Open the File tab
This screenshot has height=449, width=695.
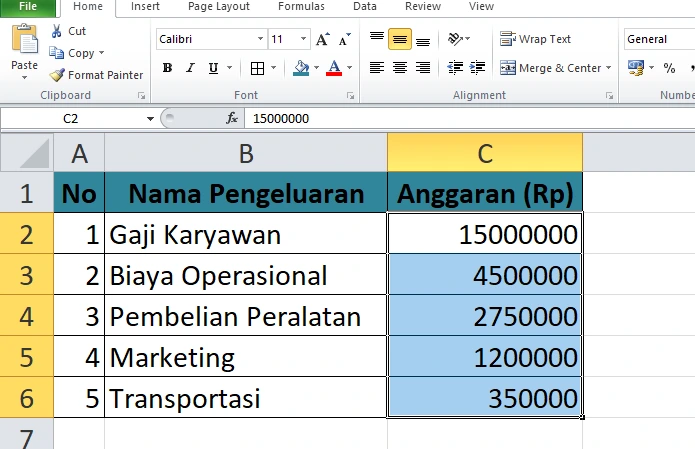coord(28,7)
